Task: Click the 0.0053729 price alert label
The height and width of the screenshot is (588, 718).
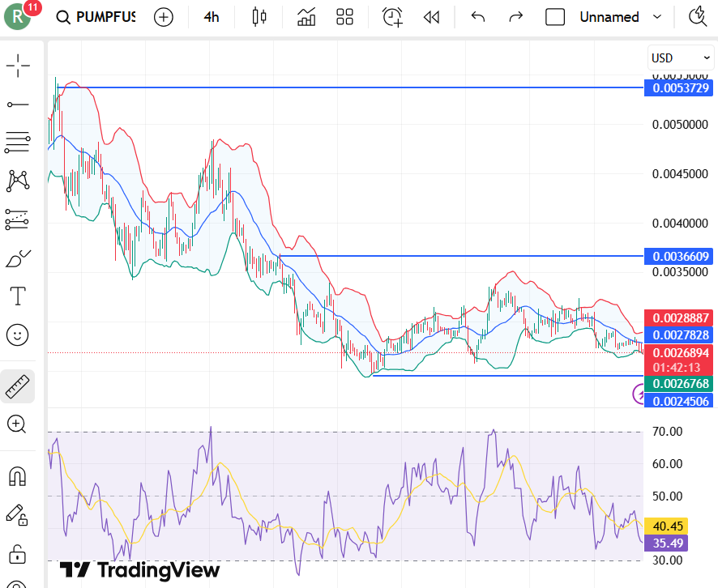Action: [x=678, y=89]
